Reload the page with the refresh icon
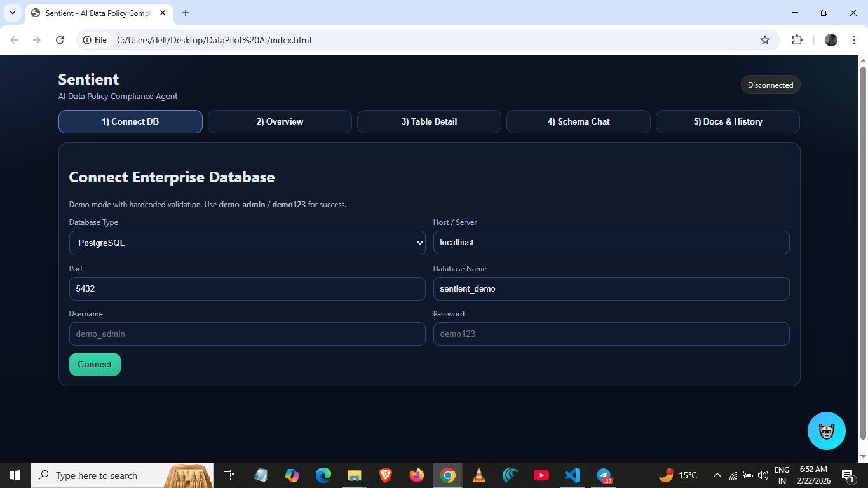Viewport: 868px width, 488px height. click(x=60, y=40)
